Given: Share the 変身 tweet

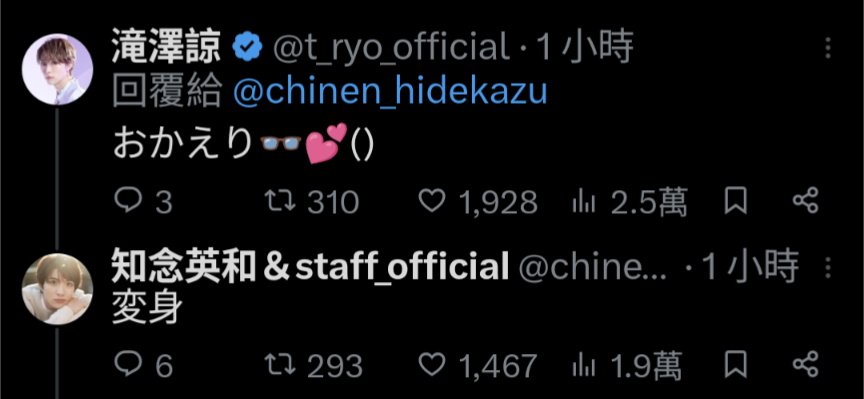Looking at the screenshot, I should tap(806, 364).
